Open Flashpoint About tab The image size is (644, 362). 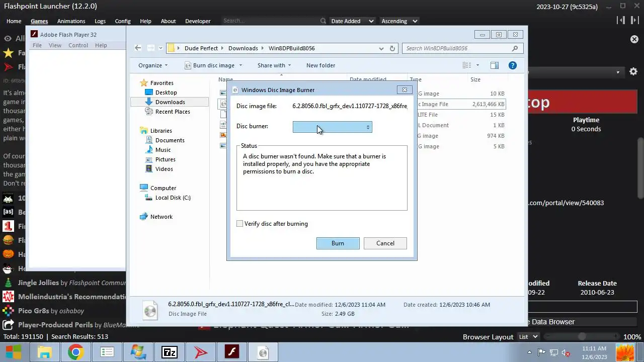[168, 21]
